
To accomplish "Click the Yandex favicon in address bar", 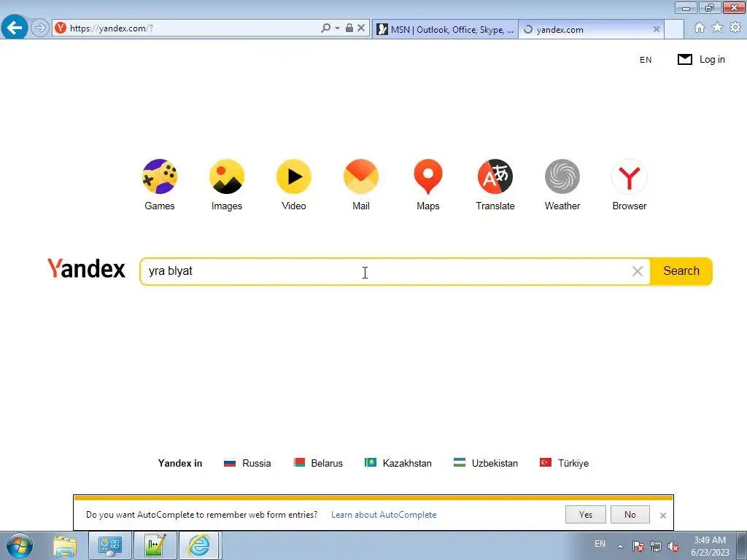I will (61, 28).
